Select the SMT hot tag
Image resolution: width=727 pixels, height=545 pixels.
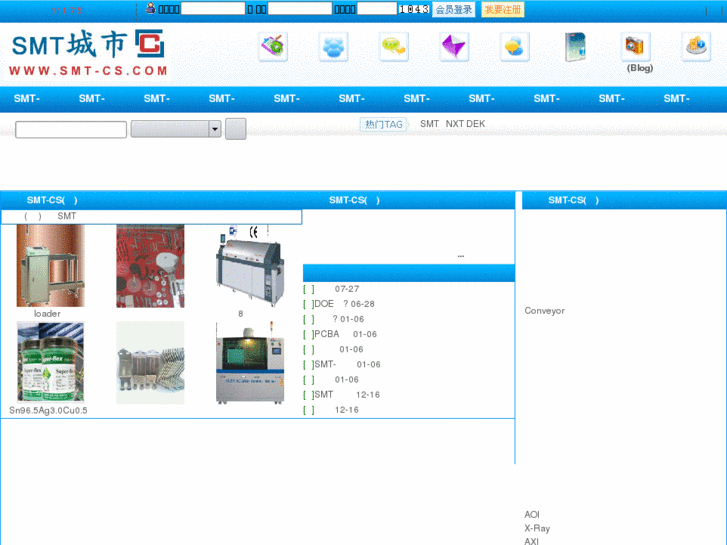[429, 124]
